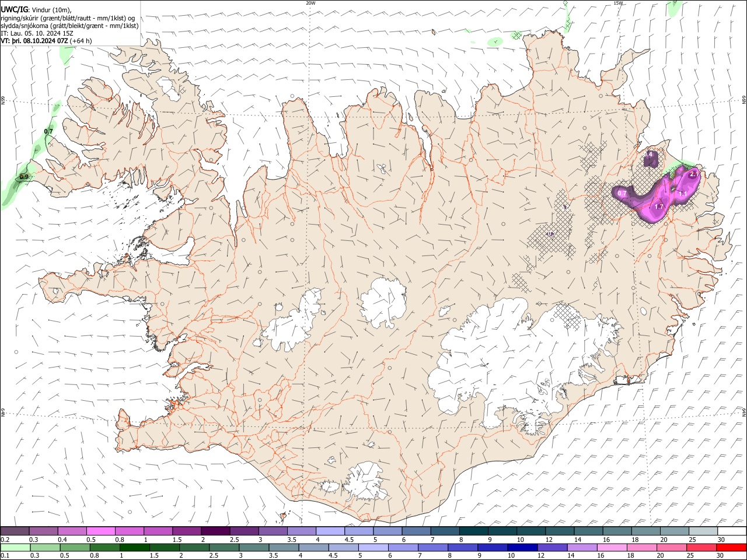Pick the 18 gray-teal swatch in the upper scale
The height and width of the screenshot is (560, 747).
(646, 531)
